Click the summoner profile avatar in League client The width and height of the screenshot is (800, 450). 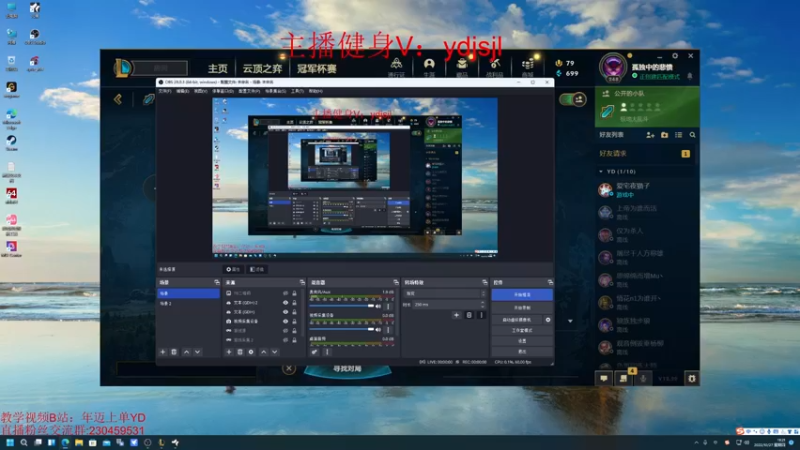[x=613, y=67]
